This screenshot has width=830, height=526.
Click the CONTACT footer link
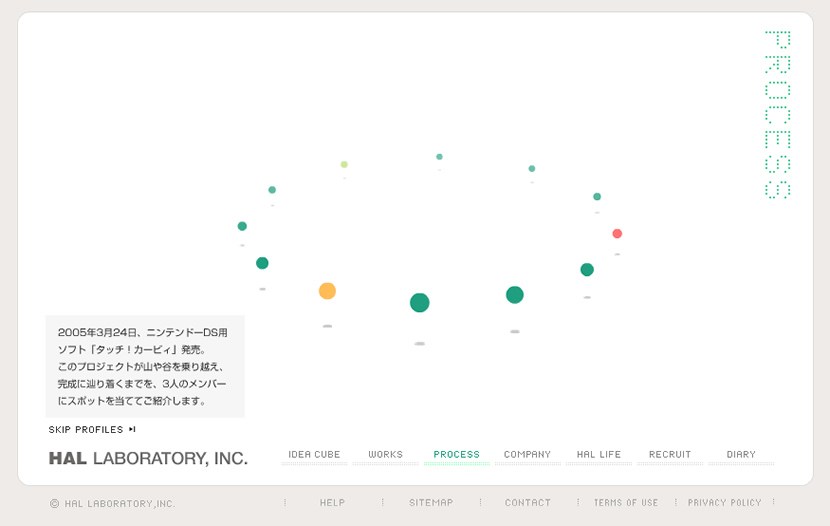[528, 503]
